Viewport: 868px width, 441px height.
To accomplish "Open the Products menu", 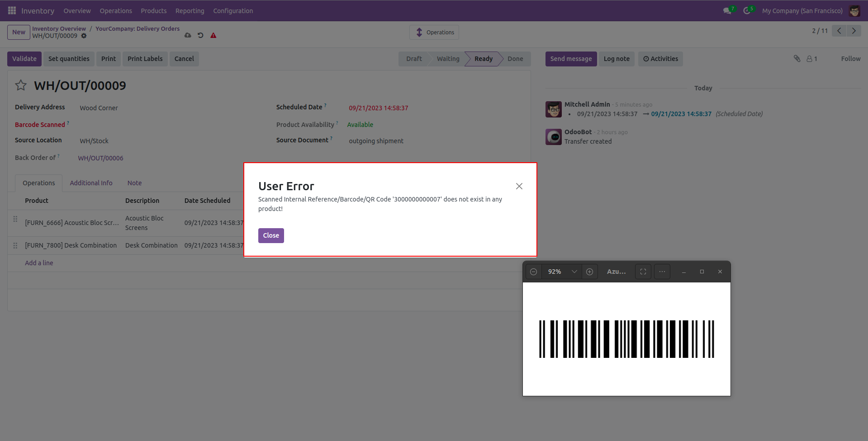I will pyautogui.click(x=153, y=10).
